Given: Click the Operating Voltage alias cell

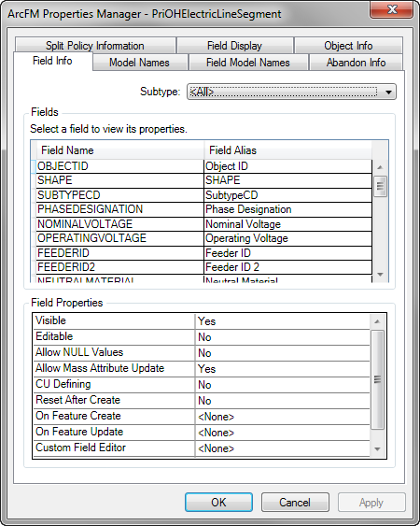Looking at the screenshot, I should point(287,238).
